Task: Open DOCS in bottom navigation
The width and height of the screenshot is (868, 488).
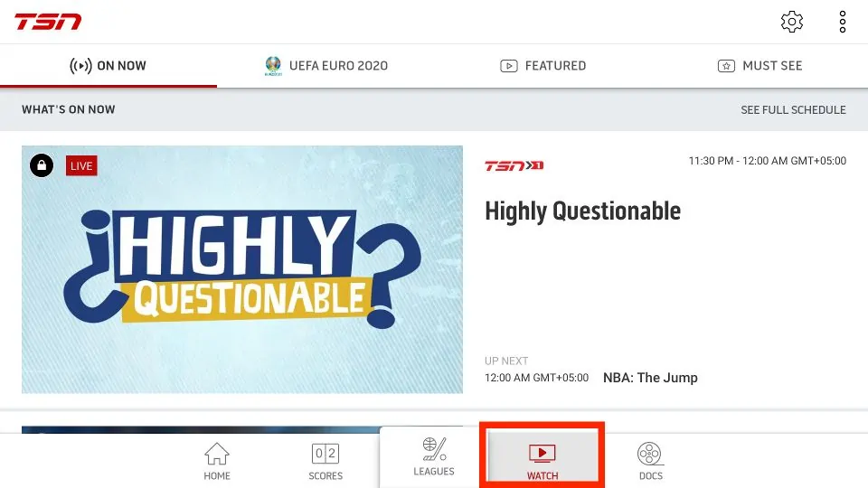Action: coord(650,461)
